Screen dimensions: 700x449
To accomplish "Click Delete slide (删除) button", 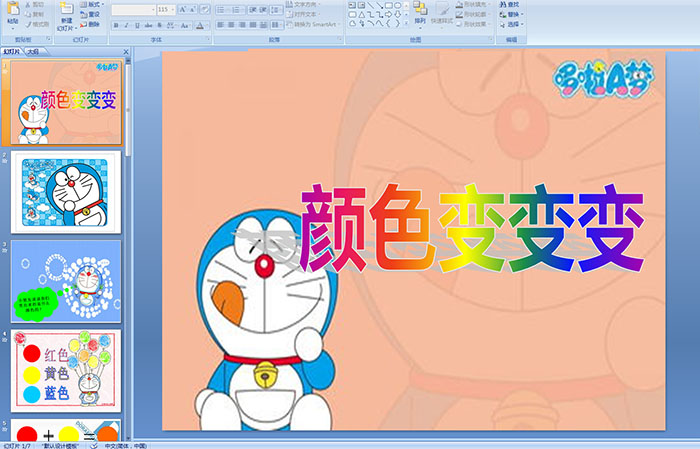I will 90,24.
